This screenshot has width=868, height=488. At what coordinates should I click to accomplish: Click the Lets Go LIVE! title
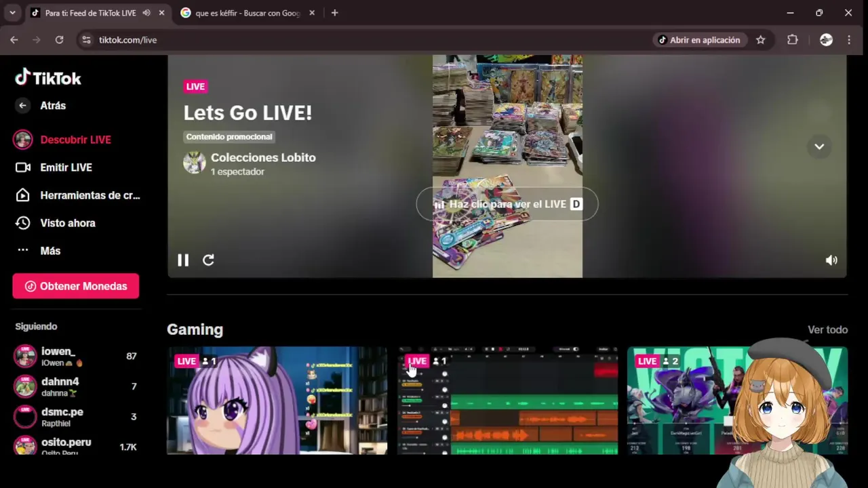[248, 113]
